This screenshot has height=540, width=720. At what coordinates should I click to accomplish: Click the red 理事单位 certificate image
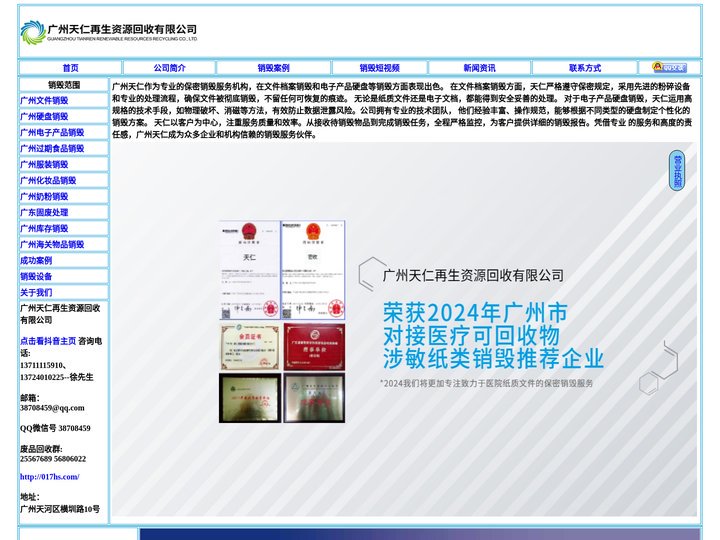pyautogui.click(x=314, y=347)
